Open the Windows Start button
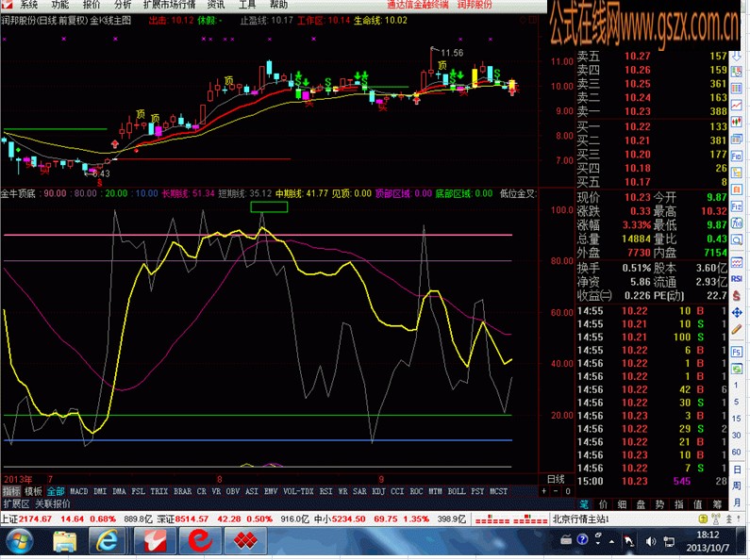The height and width of the screenshot is (560, 750). [20, 542]
